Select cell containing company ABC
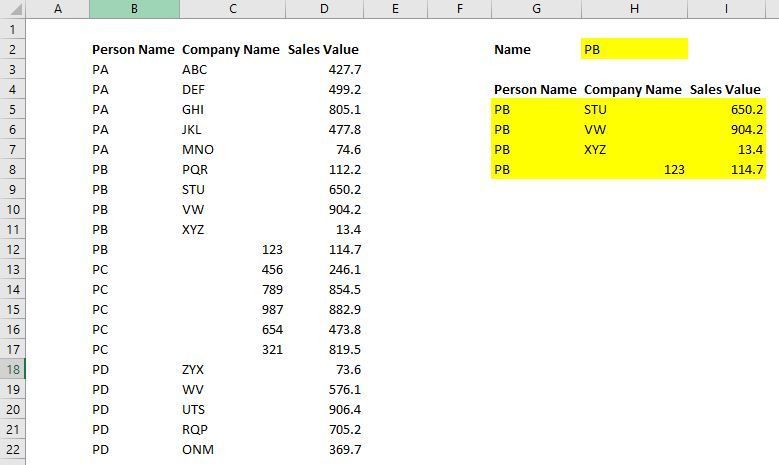Screen dimensions: 779x465 [233, 70]
